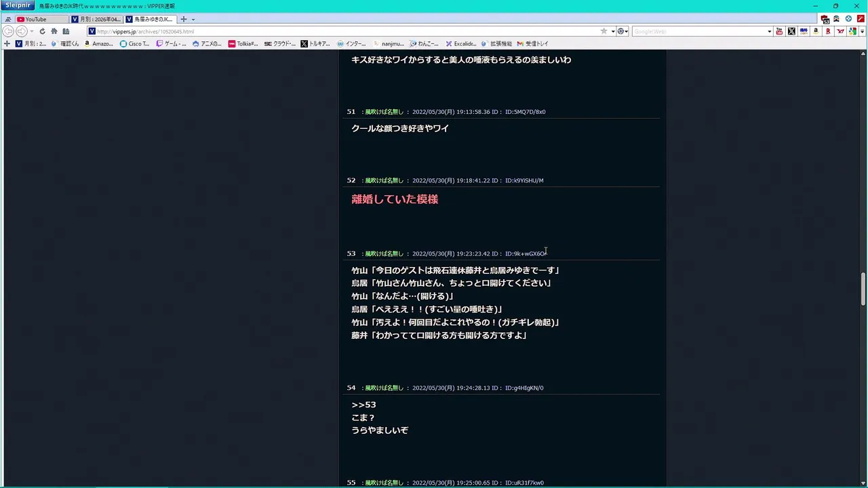
Task: Click the red pen extension icon
Action: (x=861, y=19)
